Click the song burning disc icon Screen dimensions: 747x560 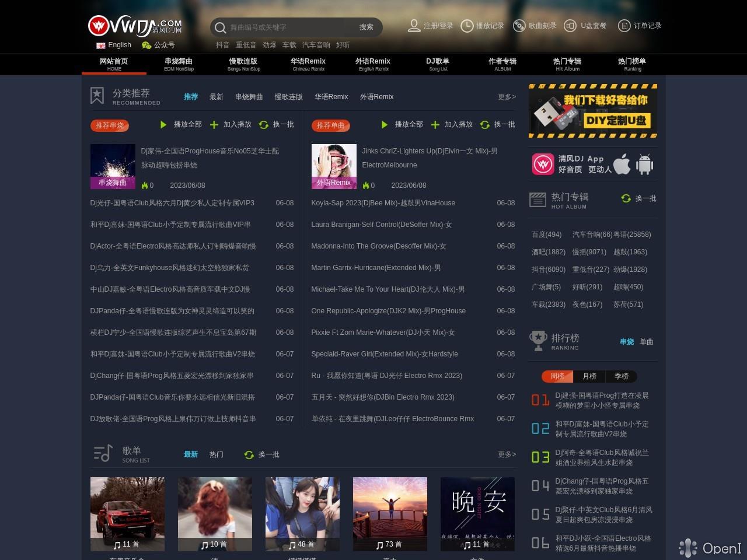point(519,26)
